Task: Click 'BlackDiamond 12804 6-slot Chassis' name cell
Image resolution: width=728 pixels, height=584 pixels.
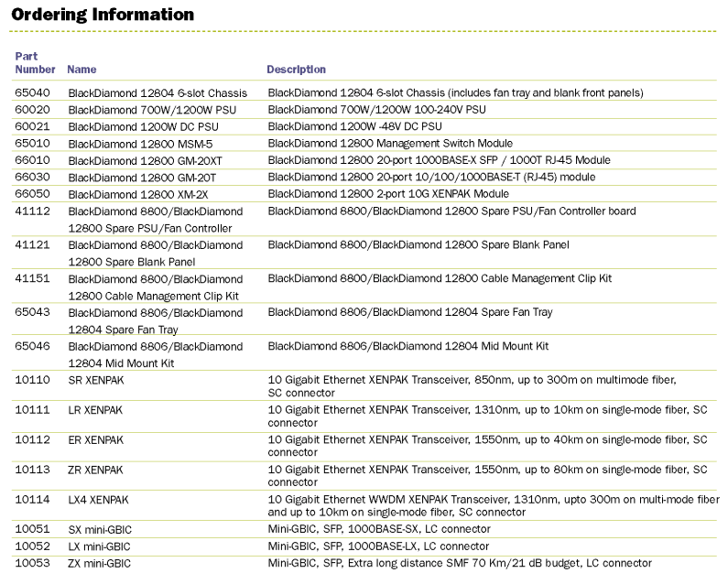Action: coord(158,92)
